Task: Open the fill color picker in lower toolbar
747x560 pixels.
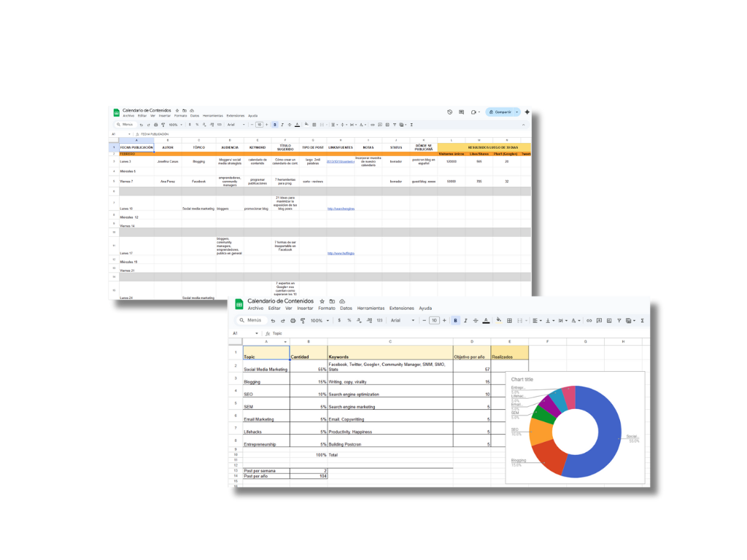Action: pos(498,320)
